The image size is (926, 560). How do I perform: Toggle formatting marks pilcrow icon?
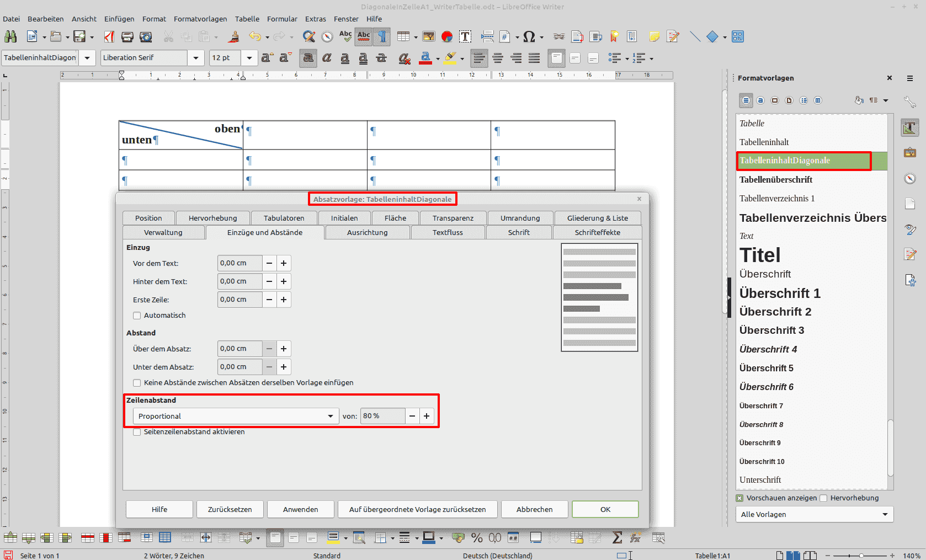coord(382,37)
